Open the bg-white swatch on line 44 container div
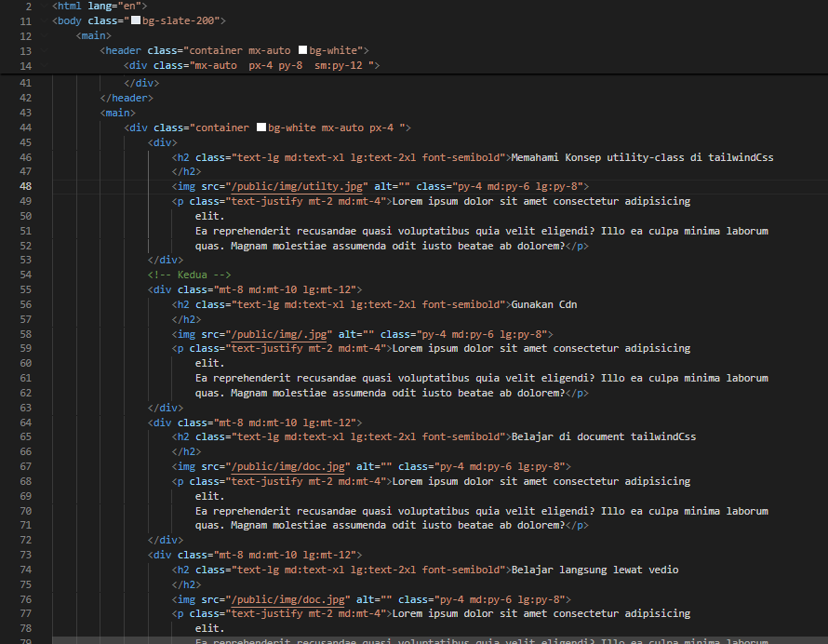828x644 pixels. [260, 127]
